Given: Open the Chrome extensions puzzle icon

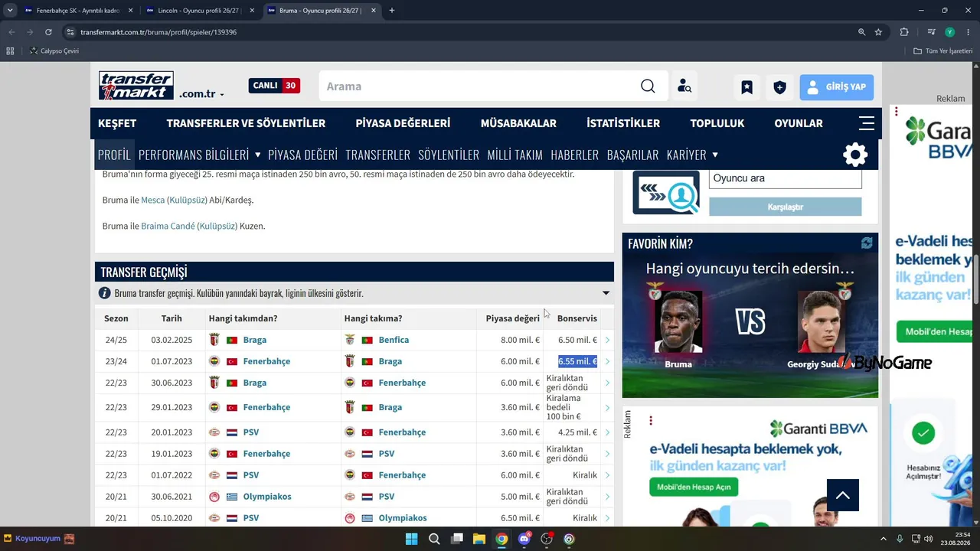Looking at the screenshot, I should [904, 32].
